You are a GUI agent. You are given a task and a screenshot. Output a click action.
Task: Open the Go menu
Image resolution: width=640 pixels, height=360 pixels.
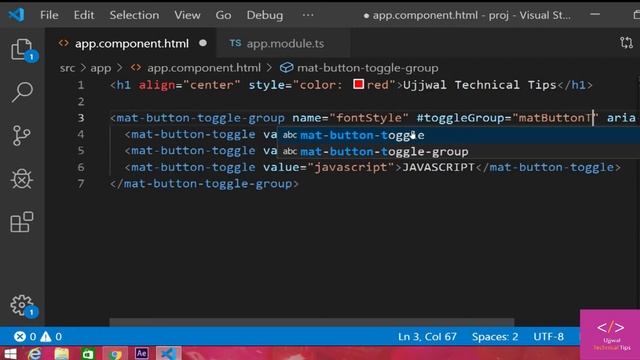[223, 15]
